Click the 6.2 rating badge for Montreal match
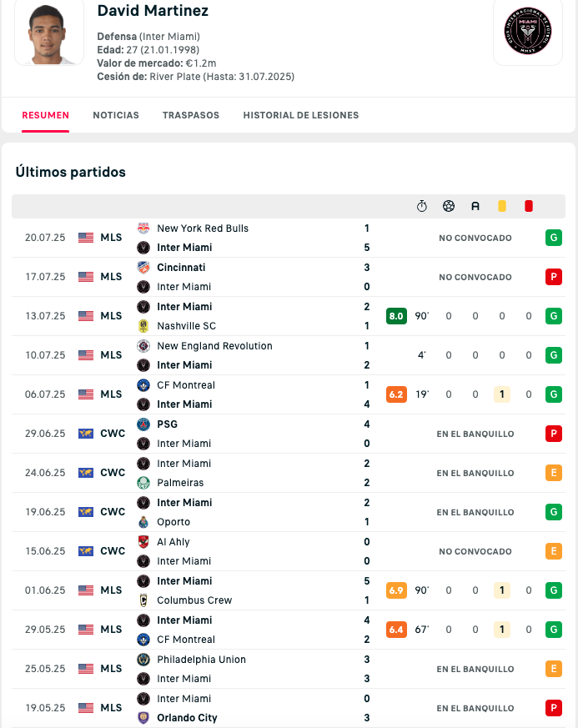The image size is (578, 728). click(x=396, y=394)
